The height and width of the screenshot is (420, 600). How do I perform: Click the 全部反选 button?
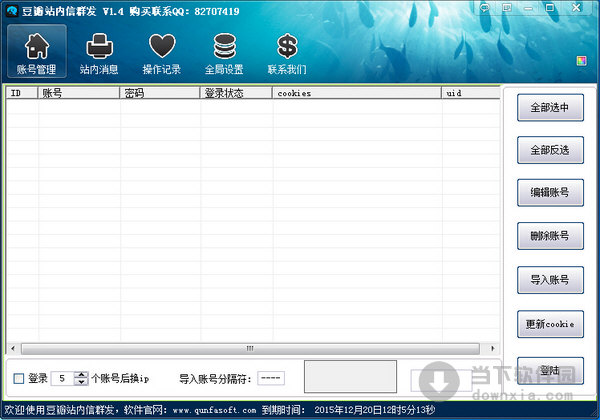[x=550, y=150]
